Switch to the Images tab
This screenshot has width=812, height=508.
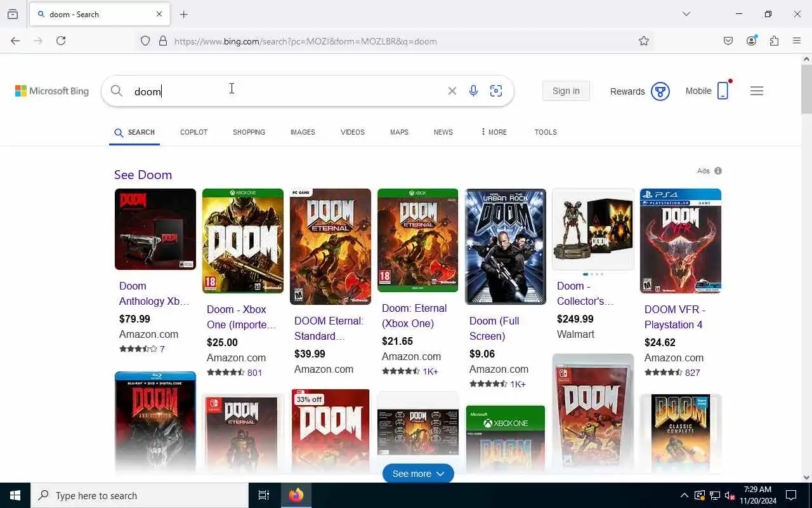coord(303,132)
